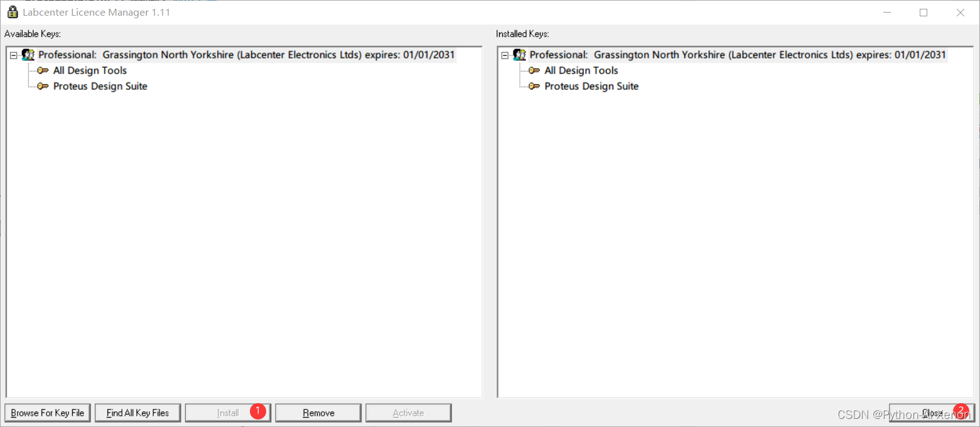Click the Install button

(x=228, y=413)
